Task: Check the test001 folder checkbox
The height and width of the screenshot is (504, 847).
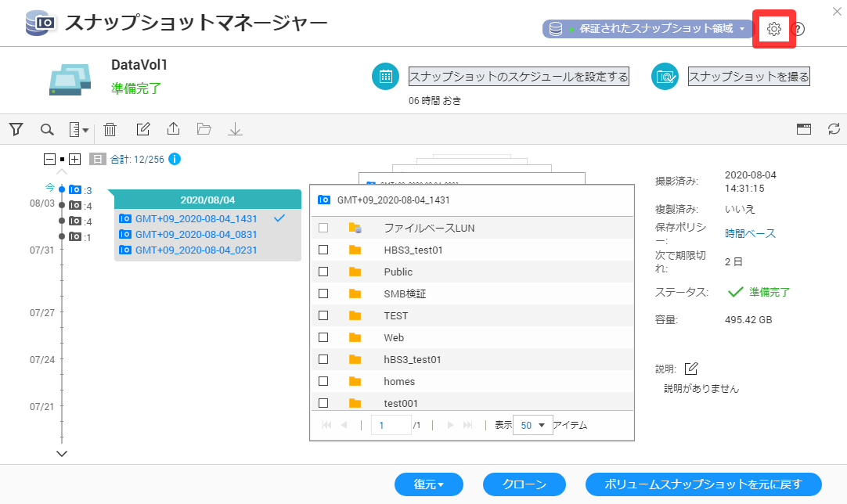Action: click(323, 403)
